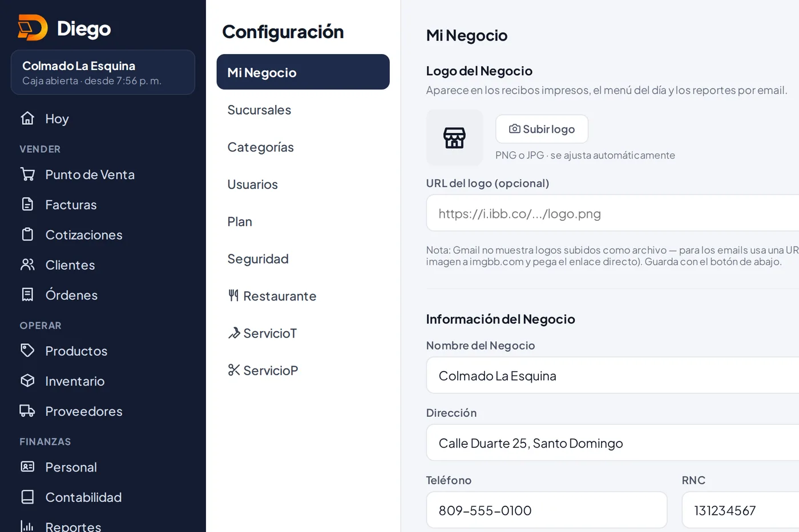Screen dimensions: 799x532
Task: Click the document icon beside Facturas
Action: tap(27, 204)
